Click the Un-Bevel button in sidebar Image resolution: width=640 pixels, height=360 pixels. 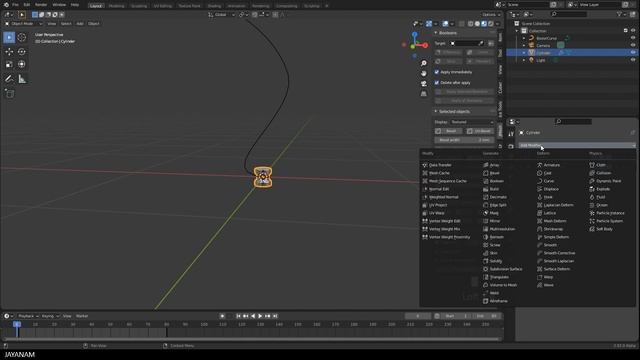tap(480, 131)
